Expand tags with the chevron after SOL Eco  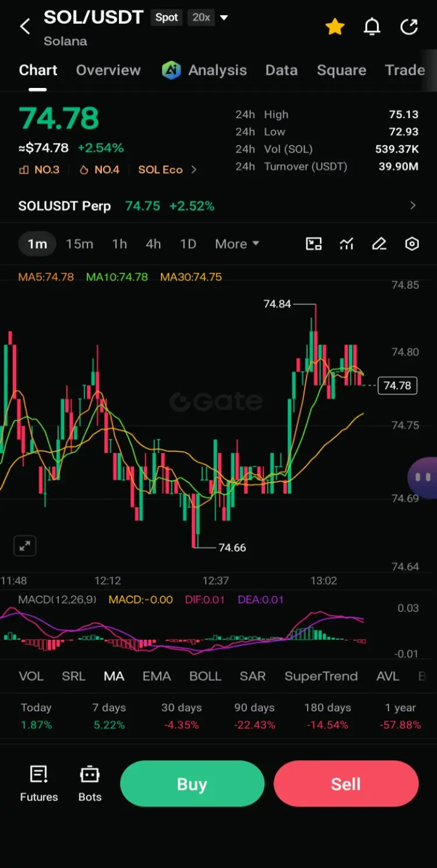coord(194,170)
